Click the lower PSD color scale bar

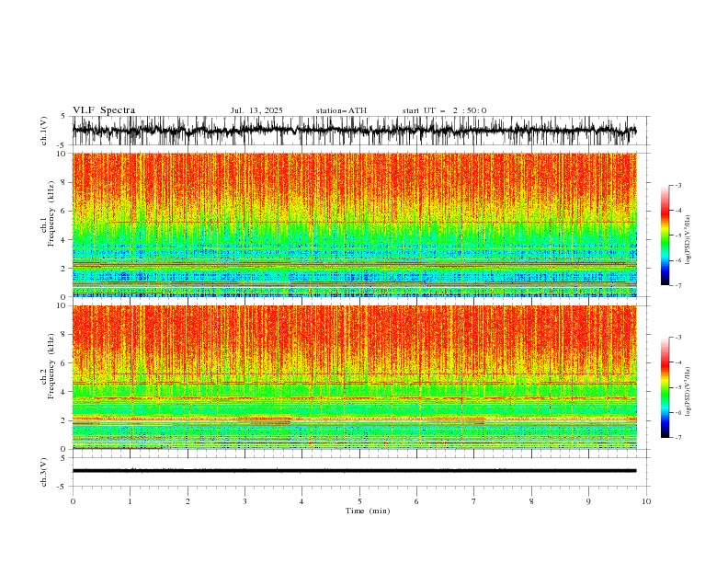pos(665,387)
